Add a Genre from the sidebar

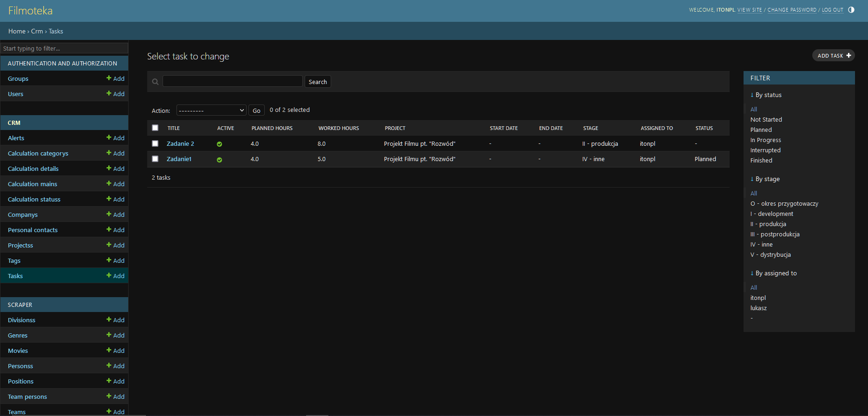(x=115, y=335)
